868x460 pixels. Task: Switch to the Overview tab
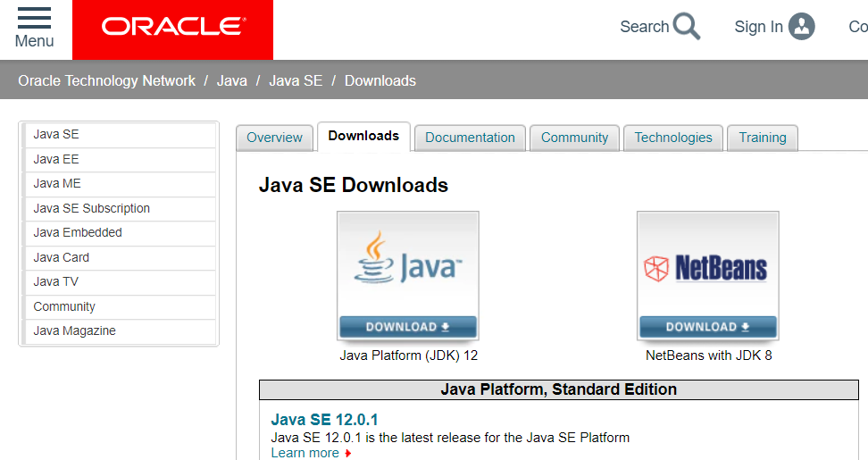274,138
